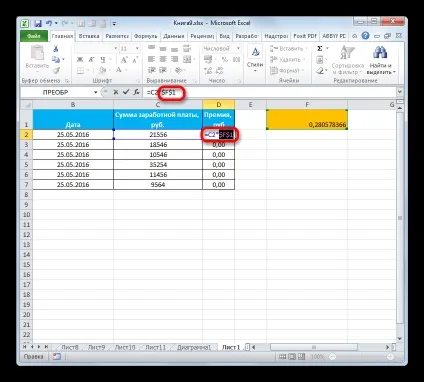Image resolution: width=424 pixels, height=382 pixels.
Task: Click the middle vertical align icon
Action: (163, 48)
